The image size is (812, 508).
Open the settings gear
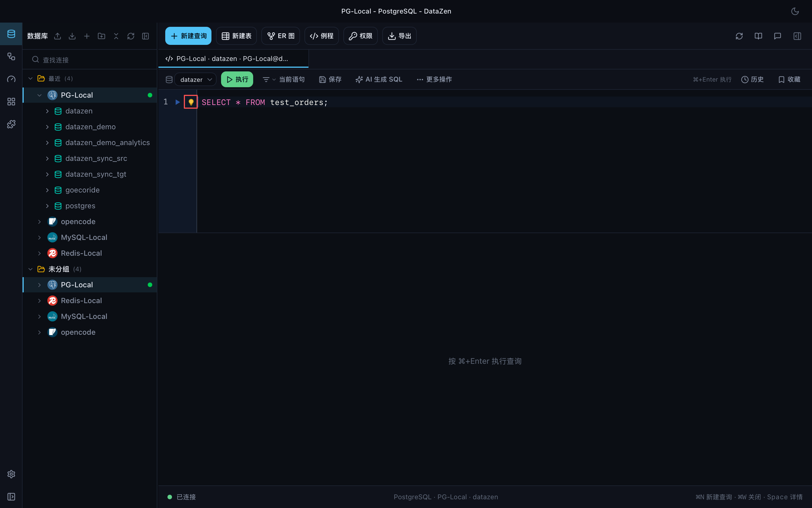point(11,474)
